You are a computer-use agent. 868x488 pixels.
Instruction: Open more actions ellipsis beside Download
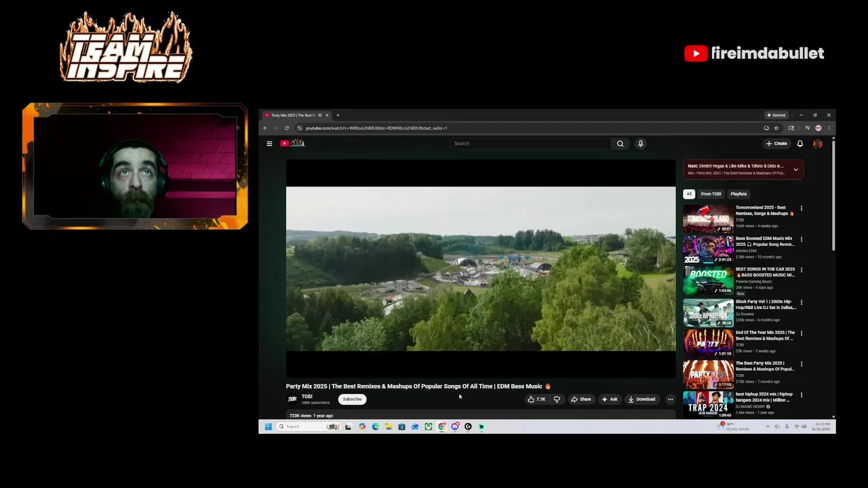[670, 399]
